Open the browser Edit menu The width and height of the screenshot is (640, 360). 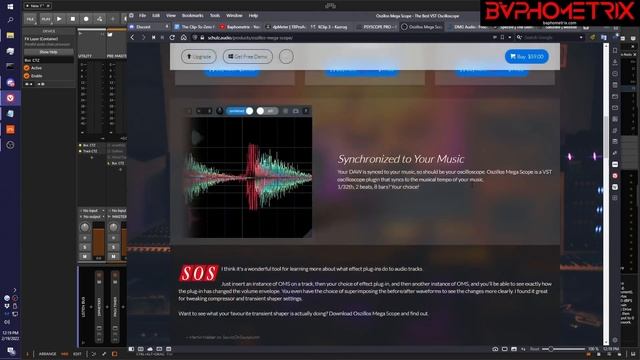[156, 16]
